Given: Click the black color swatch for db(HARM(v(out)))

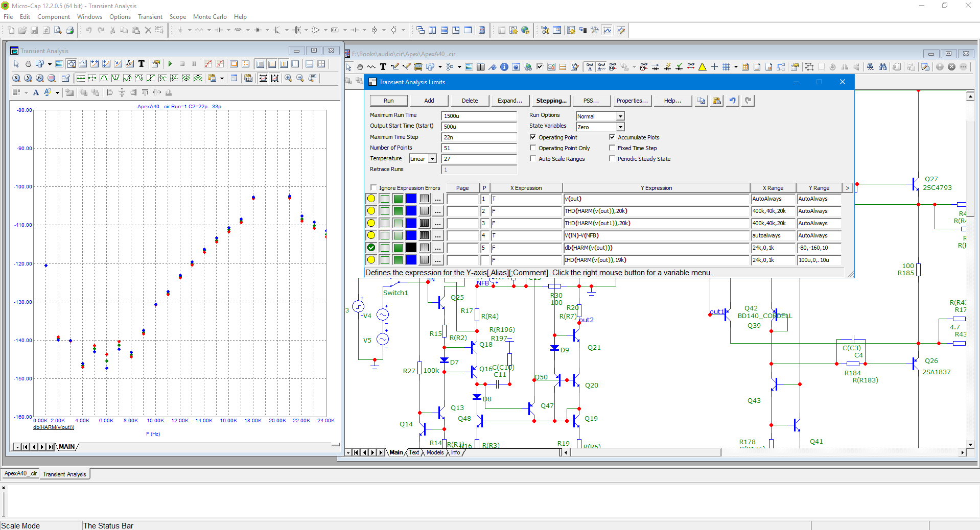Looking at the screenshot, I should click(411, 248).
